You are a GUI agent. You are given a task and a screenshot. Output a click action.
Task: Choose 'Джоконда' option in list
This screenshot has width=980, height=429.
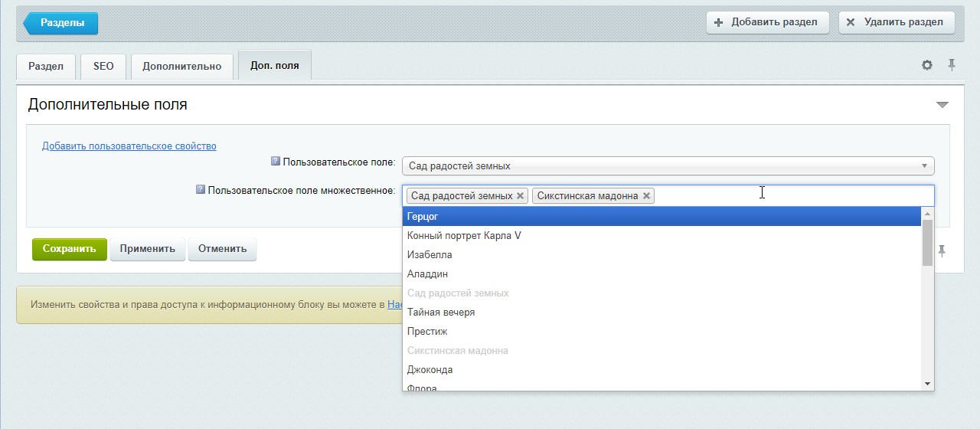click(661, 370)
